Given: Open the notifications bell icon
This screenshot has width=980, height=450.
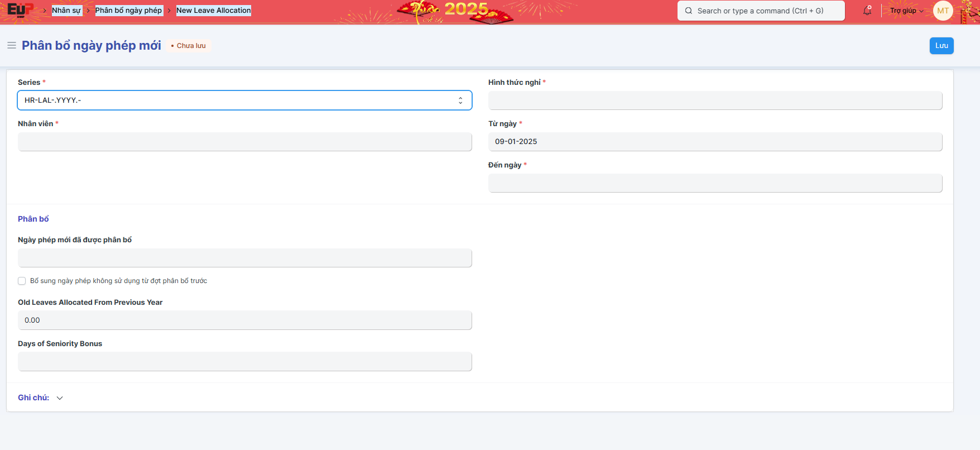Looking at the screenshot, I should click(867, 11).
